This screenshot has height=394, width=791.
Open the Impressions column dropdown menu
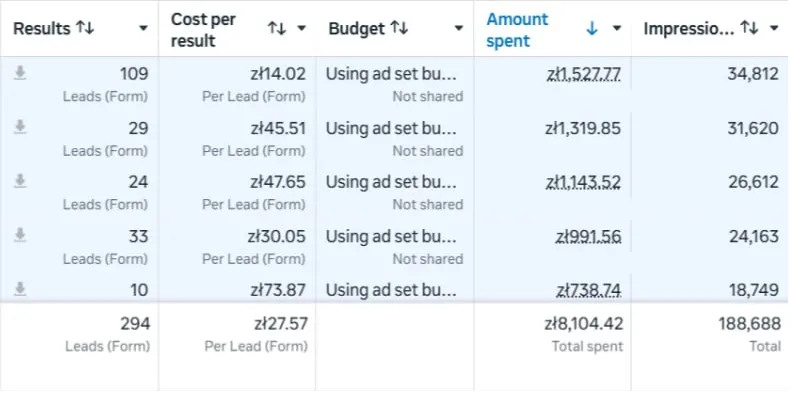point(774,29)
